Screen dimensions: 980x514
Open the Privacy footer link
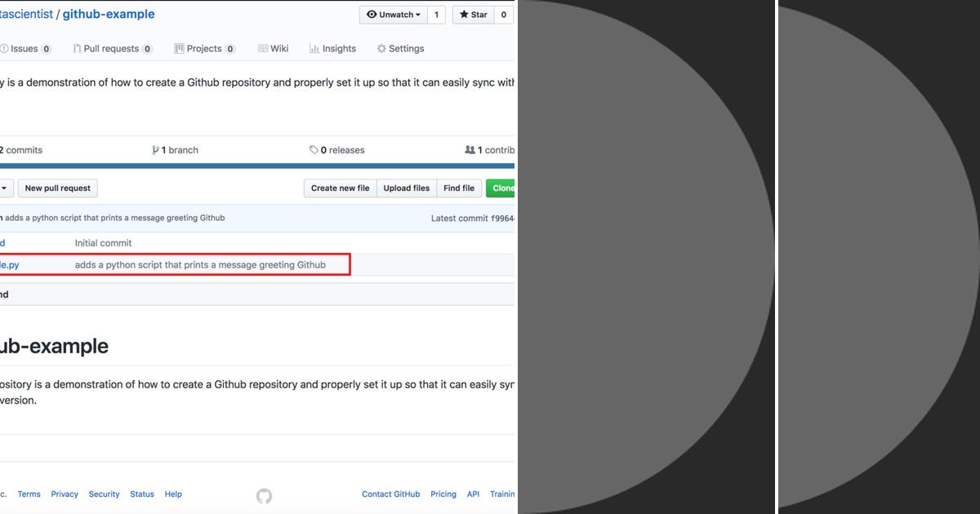point(65,494)
